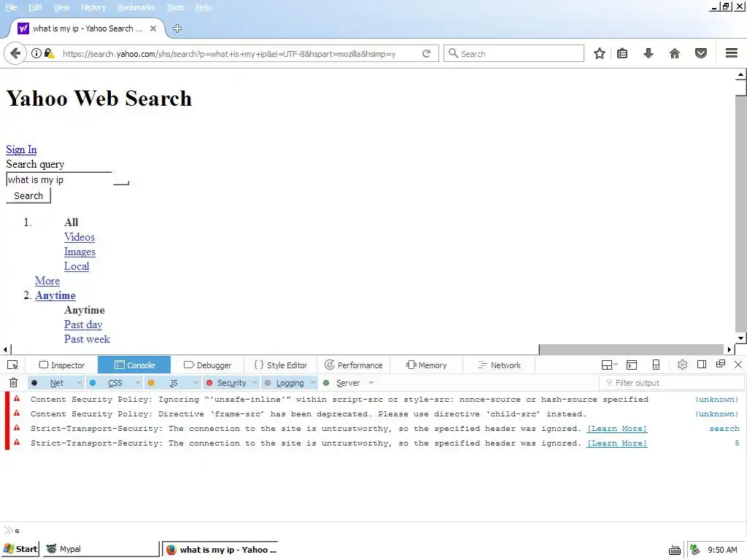Click the 'what is my ip' query field
747x560 pixels.
click(x=58, y=179)
